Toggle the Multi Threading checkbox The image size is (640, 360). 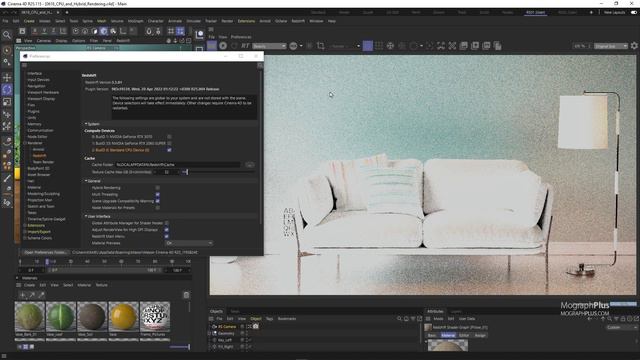click(158, 194)
